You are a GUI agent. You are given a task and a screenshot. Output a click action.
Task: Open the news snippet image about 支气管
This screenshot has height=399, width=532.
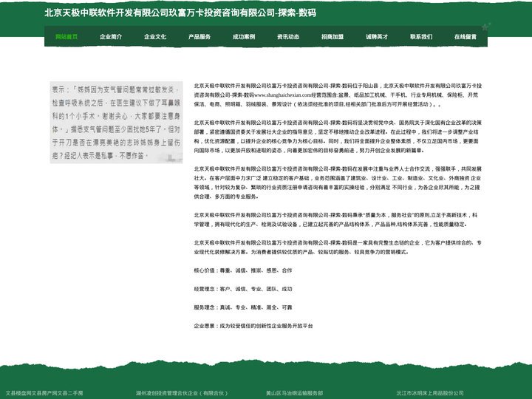coord(117,122)
